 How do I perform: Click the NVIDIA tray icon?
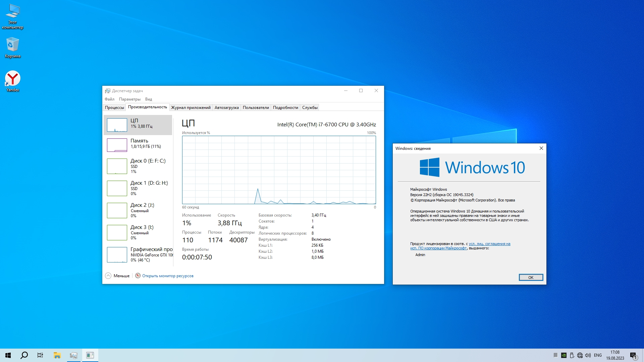(x=564, y=355)
